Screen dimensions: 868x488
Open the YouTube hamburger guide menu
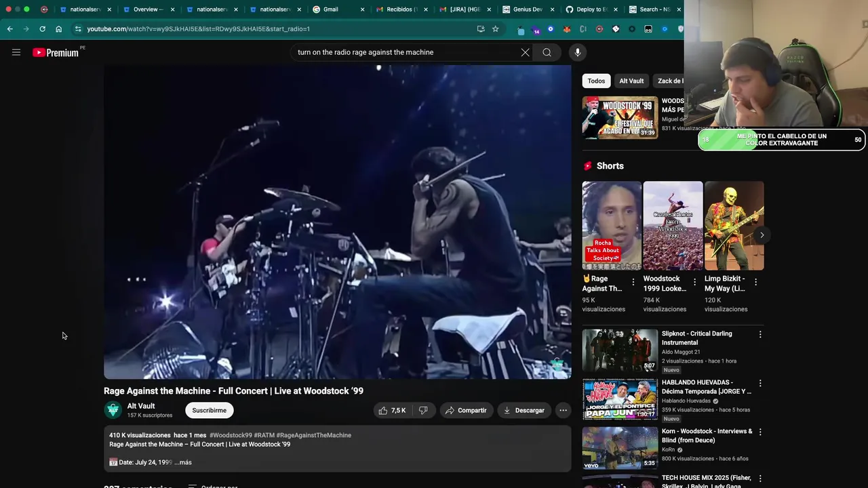[x=16, y=52]
